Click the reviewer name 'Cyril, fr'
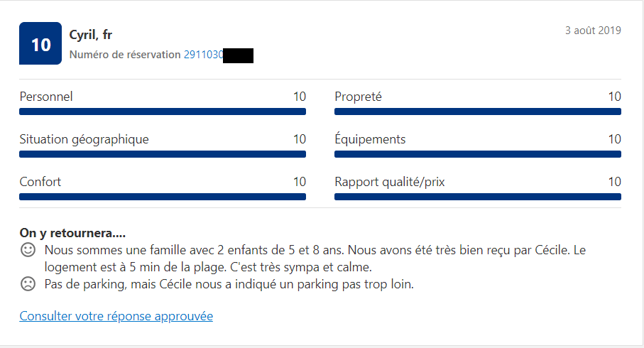Image resolution: width=644 pixels, height=348 pixels. [90, 35]
